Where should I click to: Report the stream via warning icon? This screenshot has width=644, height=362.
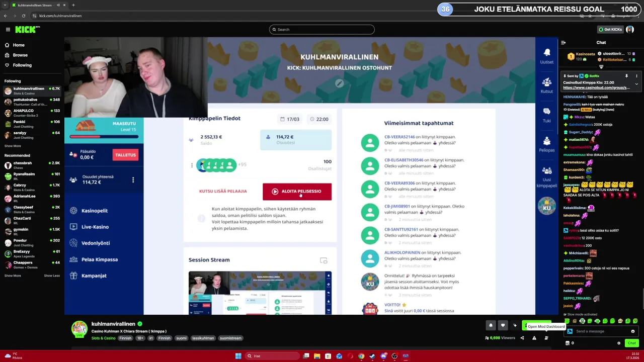[x=534, y=338]
